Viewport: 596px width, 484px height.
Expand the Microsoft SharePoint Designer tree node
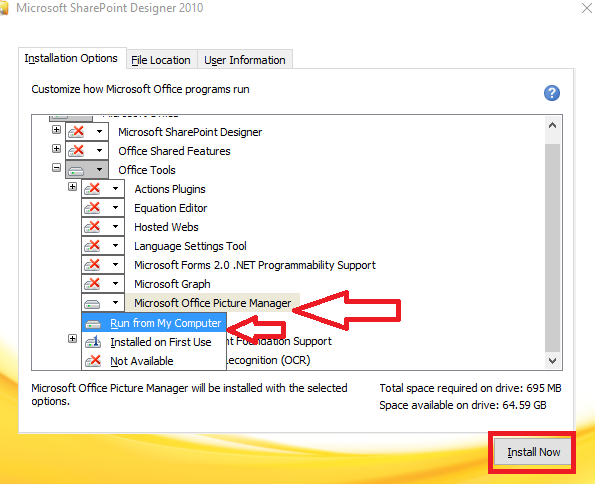(56, 130)
